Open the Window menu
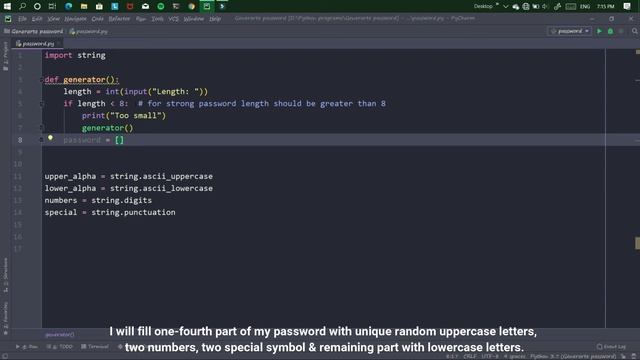This screenshot has height=360, width=640. click(x=193, y=19)
